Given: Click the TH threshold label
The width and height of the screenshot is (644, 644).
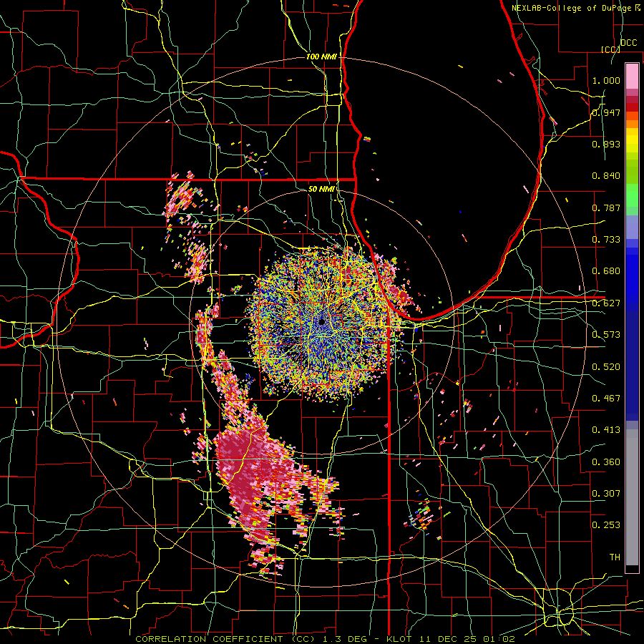Looking at the screenshot, I should click(x=615, y=557).
